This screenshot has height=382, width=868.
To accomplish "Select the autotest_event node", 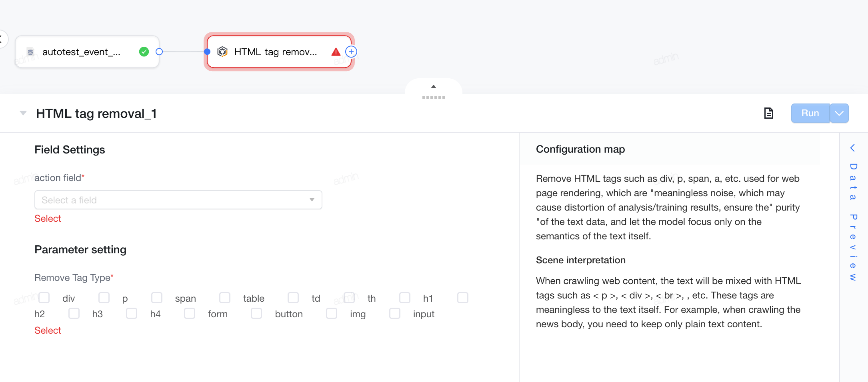I will (x=87, y=52).
